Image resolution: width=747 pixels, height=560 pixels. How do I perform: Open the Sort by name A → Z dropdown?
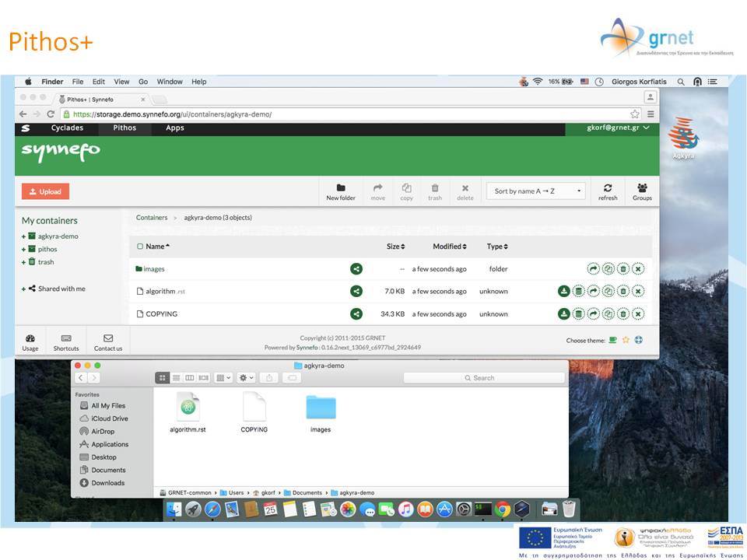point(536,191)
